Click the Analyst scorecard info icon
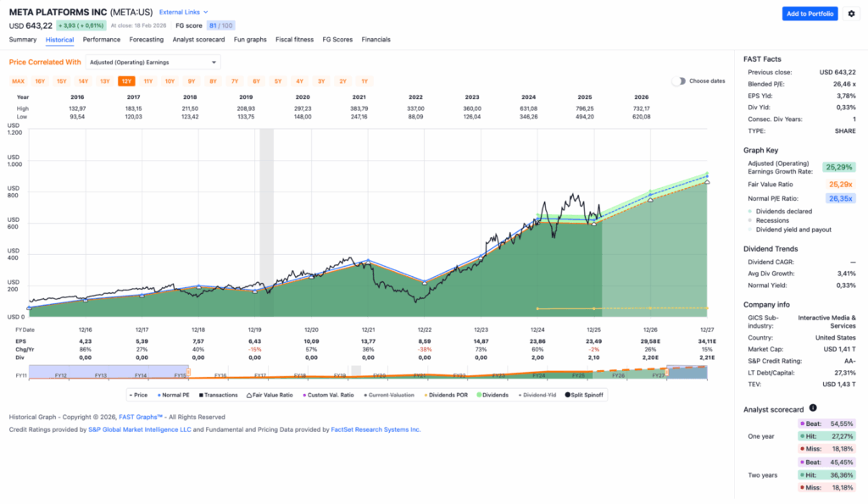Viewport: 868px width, 504px height. tap(813, 408)
